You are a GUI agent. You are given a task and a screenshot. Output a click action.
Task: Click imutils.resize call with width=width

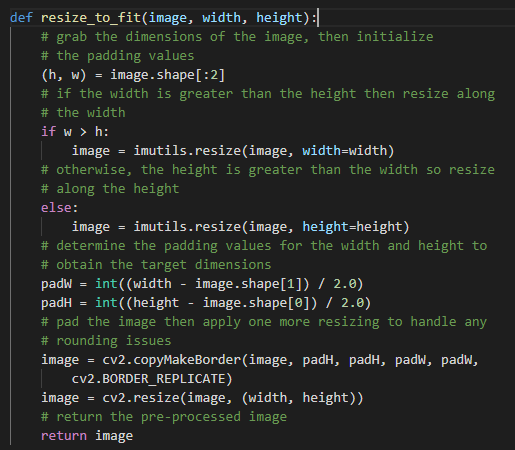264,151
